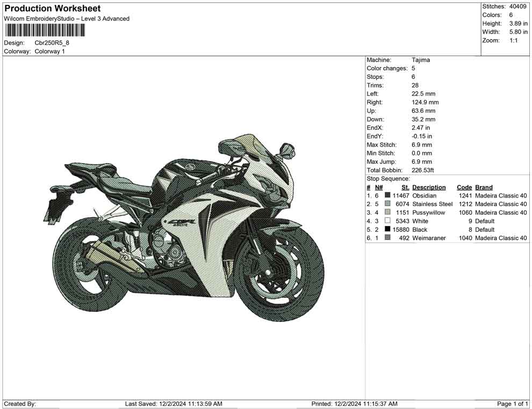The width and height of the screenshot is (532, 409).
Task: Click the Obsidian color swatch
Action: tap(387, 195)
